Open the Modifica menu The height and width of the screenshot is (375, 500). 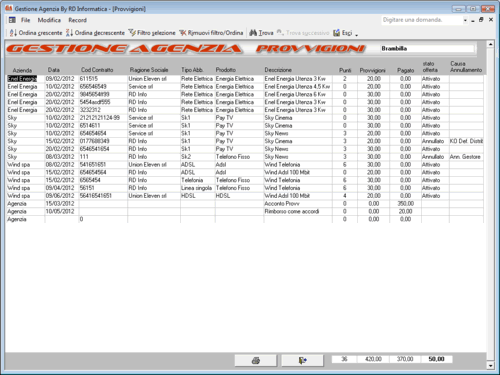(49, 20)
